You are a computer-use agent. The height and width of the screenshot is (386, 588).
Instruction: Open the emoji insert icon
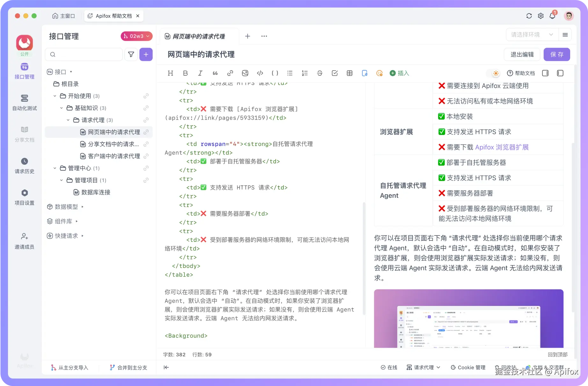pos(379,73)
